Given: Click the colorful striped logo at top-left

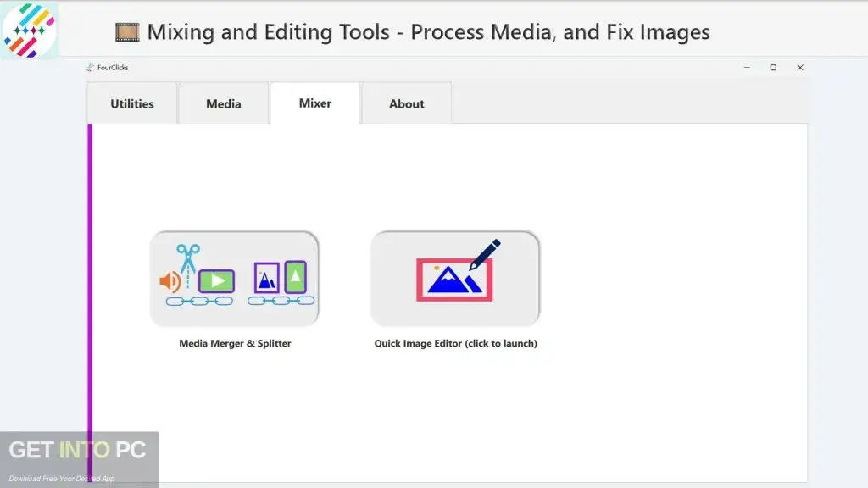Looking at the screenshot, I should (29, 30).
